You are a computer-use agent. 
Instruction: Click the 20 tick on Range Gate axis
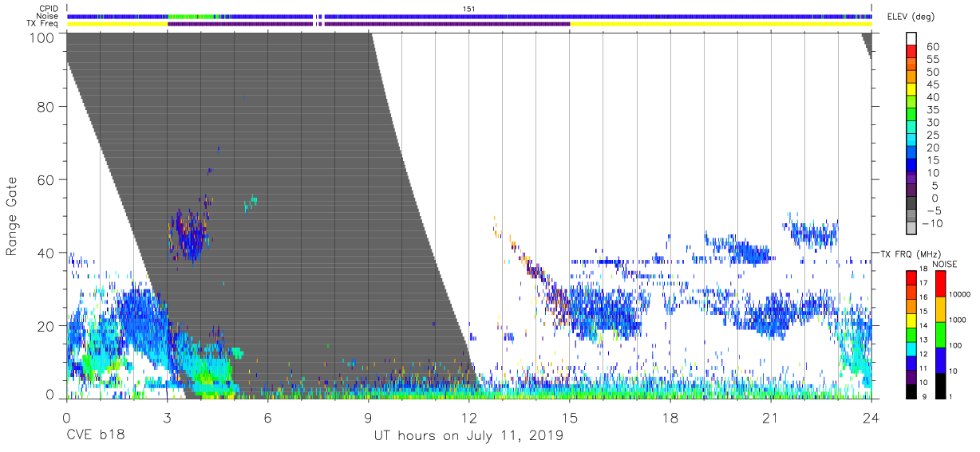(x=47, y=326)
